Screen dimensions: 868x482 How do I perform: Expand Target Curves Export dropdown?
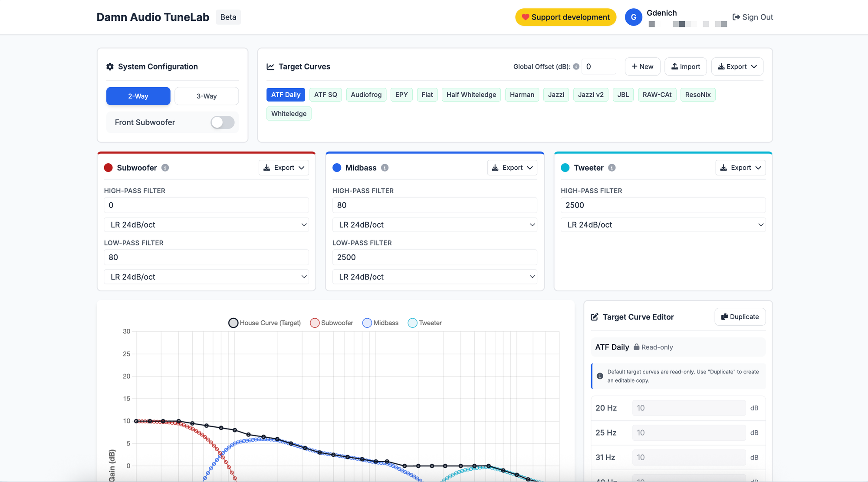[737, 66]
